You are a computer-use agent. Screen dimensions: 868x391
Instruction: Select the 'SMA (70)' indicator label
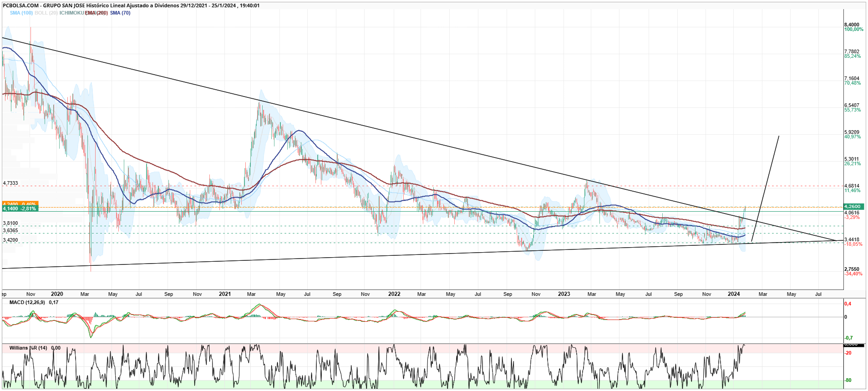pyautogui.click(x=120, y=13)
